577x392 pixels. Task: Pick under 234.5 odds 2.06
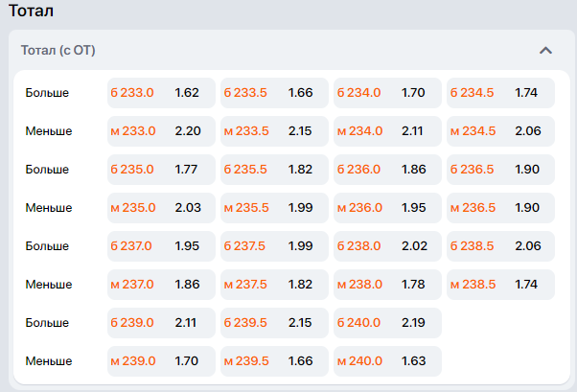pyautogui.click(x=500, y=131)
